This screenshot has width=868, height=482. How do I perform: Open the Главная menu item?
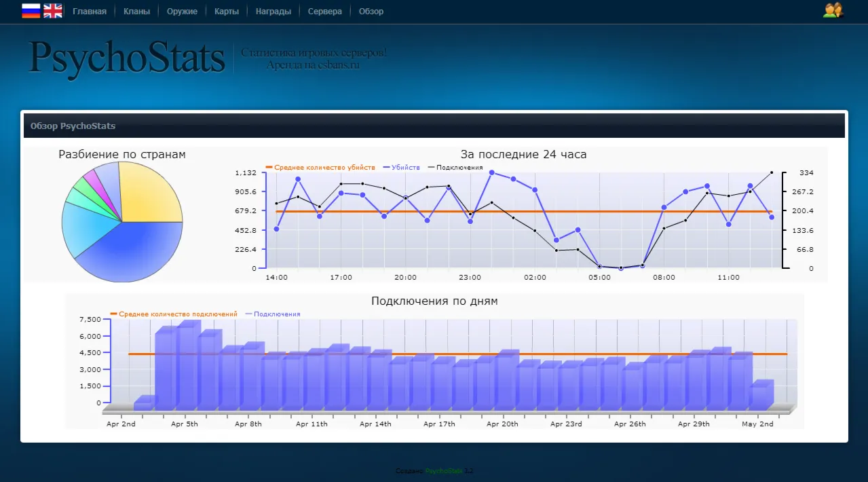pos(90,12)
